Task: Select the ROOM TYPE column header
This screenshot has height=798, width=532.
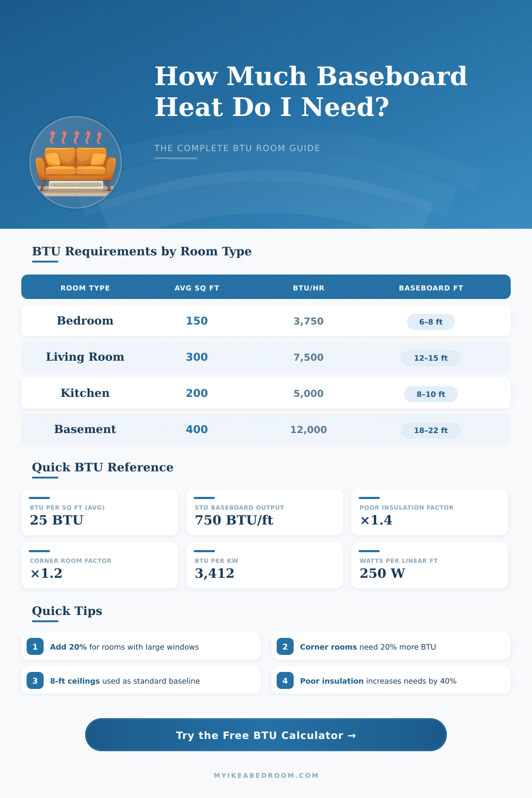Action: [85, 288]
